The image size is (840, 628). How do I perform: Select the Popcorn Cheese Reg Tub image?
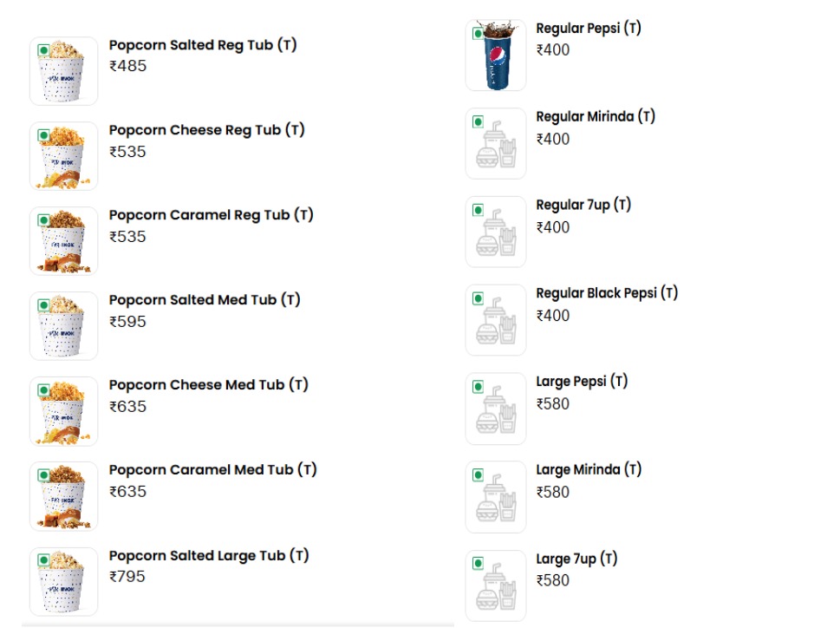63,156
